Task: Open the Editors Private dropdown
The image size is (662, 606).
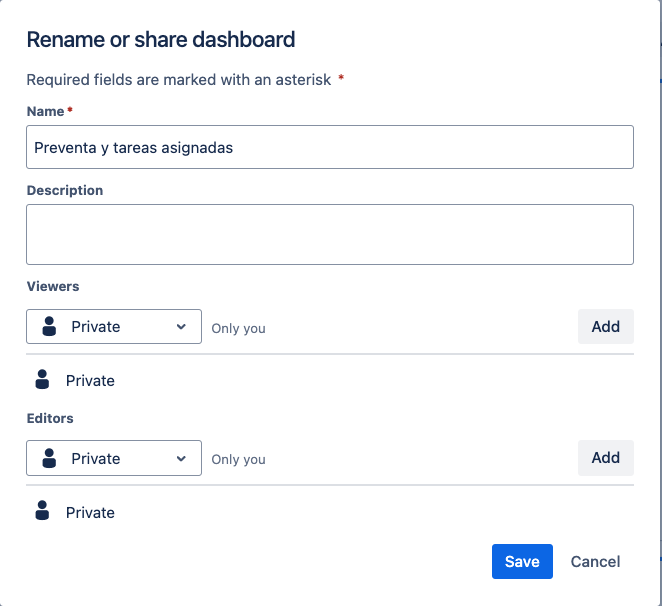Action: click(x=114, y=458)
